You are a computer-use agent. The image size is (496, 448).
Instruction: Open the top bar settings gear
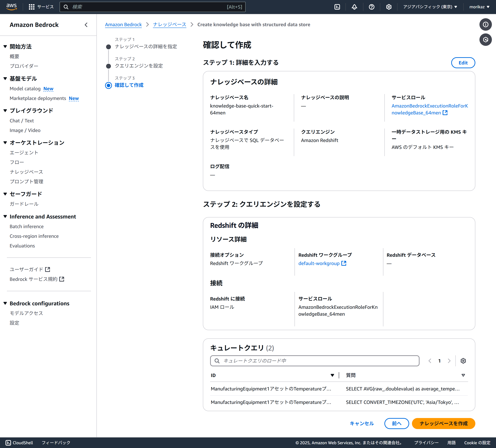point(389,7)
